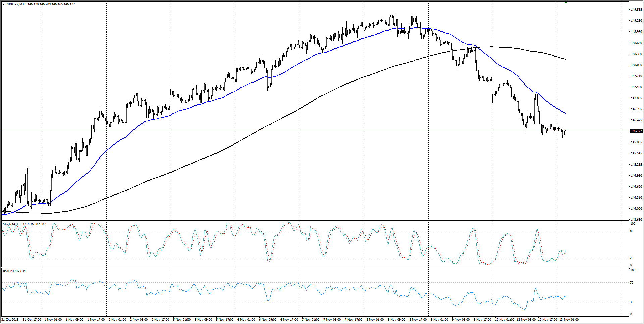Click the 31 Oct 2018 date label
Image resolution: width=644 pixels, height=324 pixels.
(x=10, y=319)
